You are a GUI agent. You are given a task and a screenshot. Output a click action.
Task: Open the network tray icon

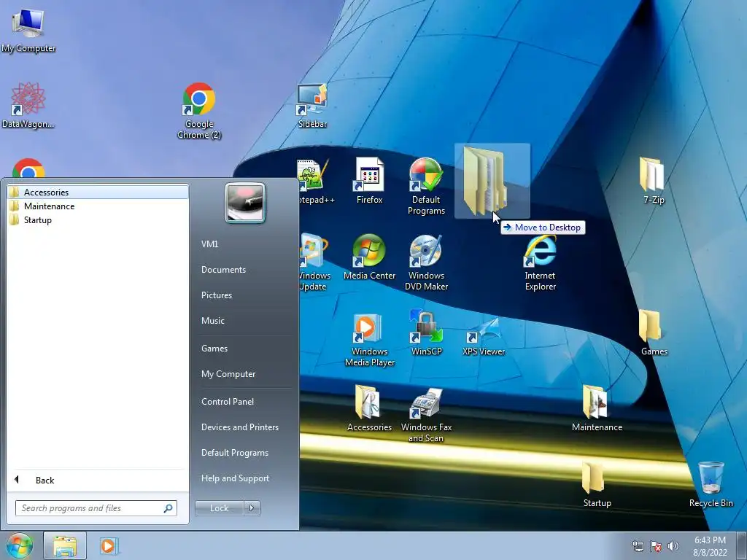click(x=638, y=546)
